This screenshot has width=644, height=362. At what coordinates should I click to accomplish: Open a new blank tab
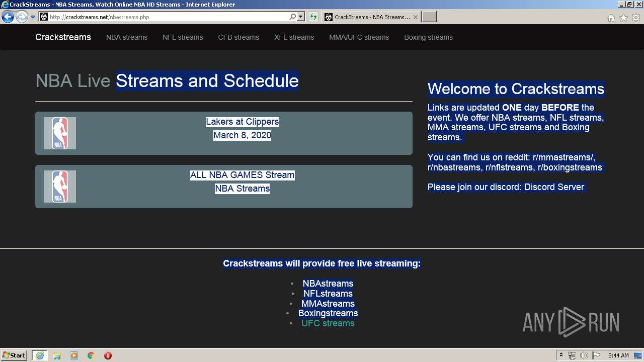pos(429,17)
